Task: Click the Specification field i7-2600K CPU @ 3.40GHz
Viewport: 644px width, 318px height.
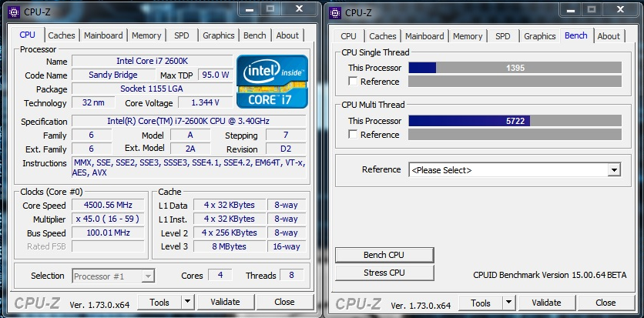Action: 189,121
